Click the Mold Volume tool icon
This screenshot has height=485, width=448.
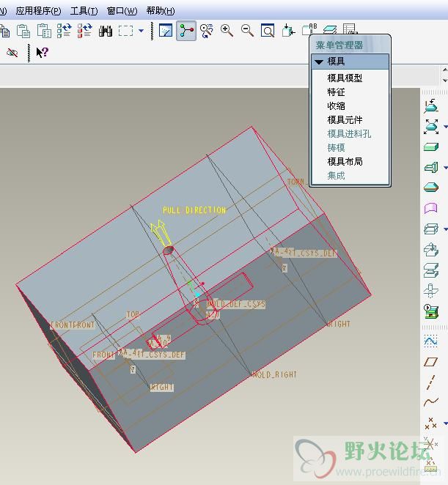[431, 167]
